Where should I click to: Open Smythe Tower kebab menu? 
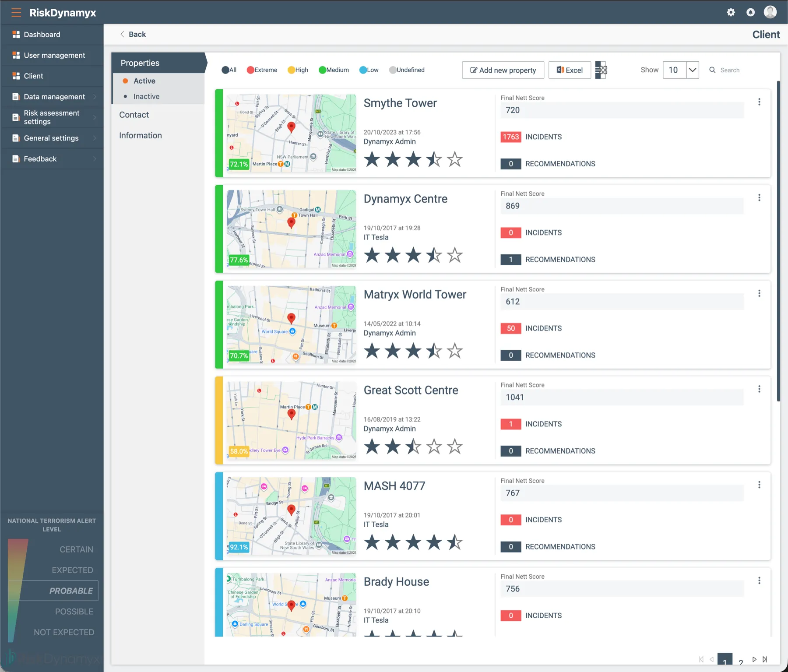759,102
